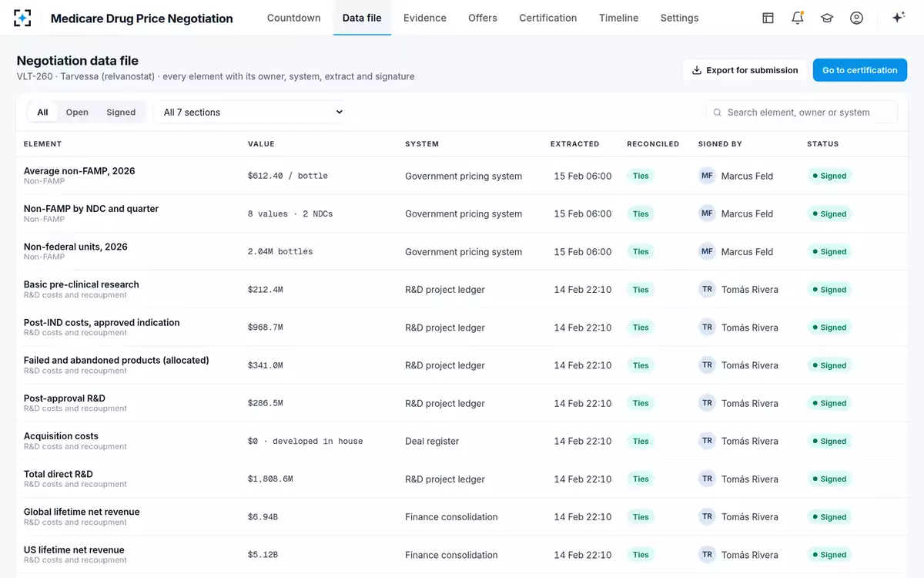Viewport: 924px width, 578px height.
Task: Open the layout panel icon
Action: [768, 18]
